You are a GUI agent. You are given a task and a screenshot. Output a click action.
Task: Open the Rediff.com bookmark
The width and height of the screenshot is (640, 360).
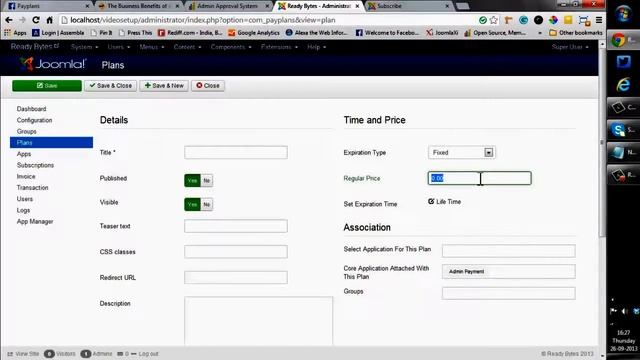190,33
